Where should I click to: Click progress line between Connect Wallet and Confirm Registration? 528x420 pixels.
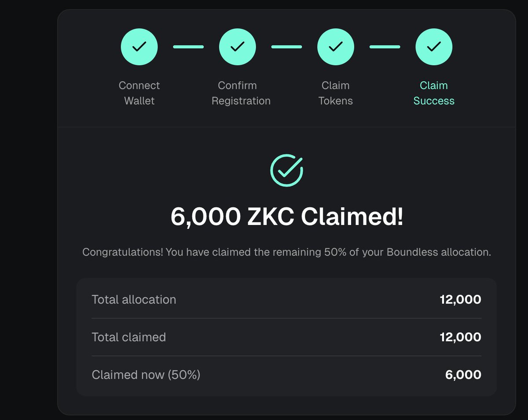pos(188,47)
